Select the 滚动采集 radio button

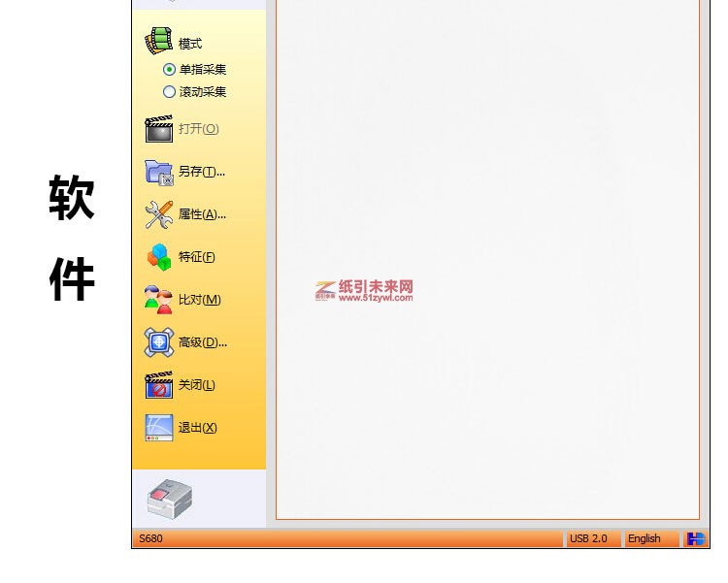[x=170, y=92]
